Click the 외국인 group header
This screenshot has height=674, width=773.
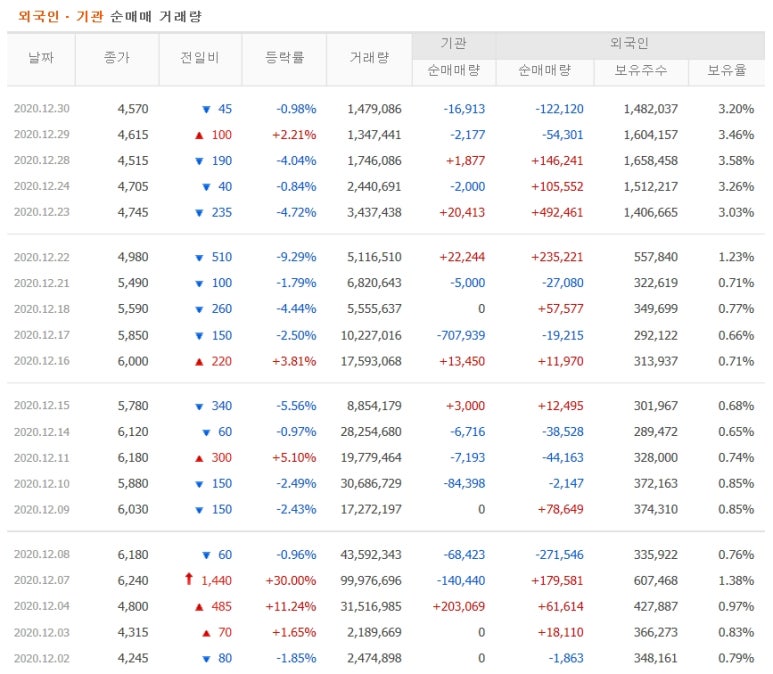630,44
